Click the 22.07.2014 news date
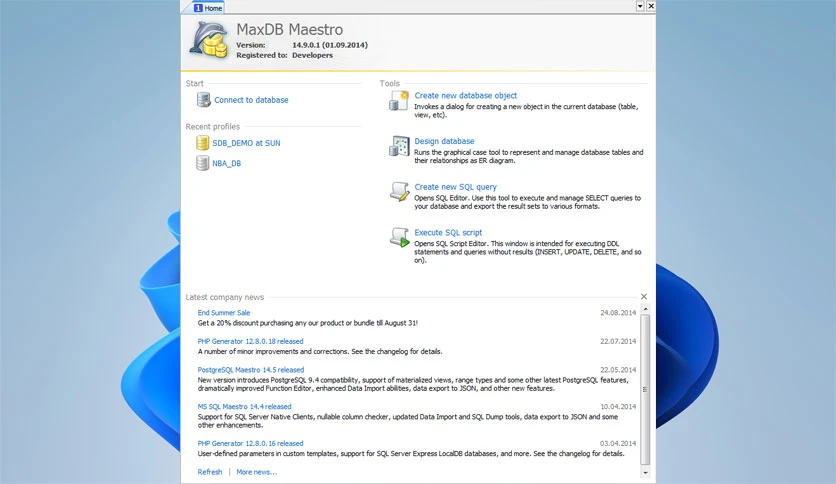Screen dimensions: 836x484 (x=618, y=341)
